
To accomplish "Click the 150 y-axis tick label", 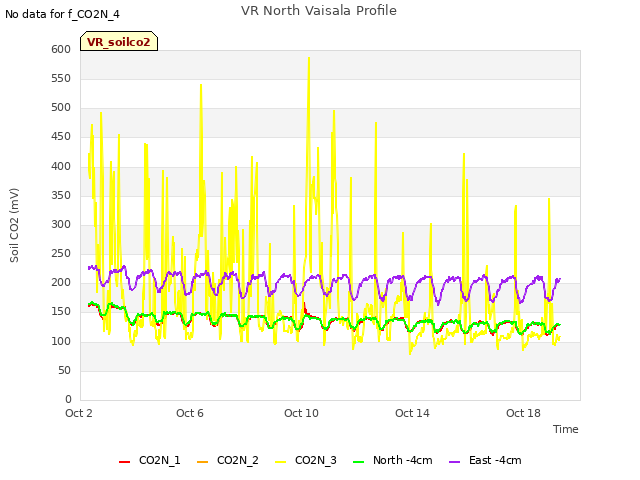I will pos(61,312).
